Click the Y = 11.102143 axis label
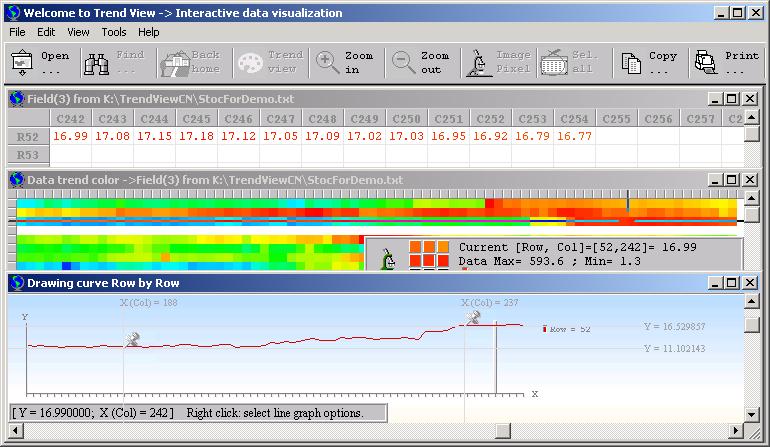The width and height of the screenshot is (770, 447). click(674, 349)
